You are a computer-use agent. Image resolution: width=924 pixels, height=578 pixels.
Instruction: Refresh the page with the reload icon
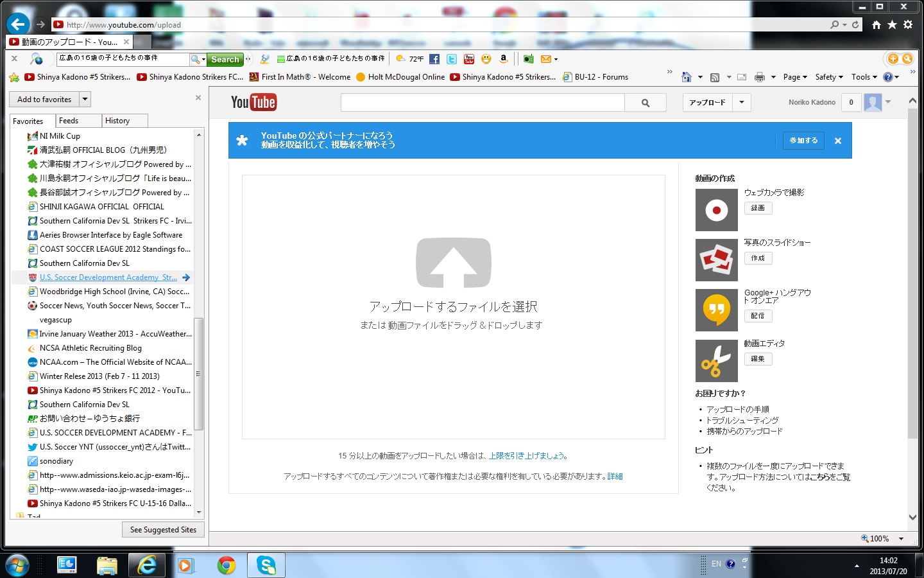[855, 24]
